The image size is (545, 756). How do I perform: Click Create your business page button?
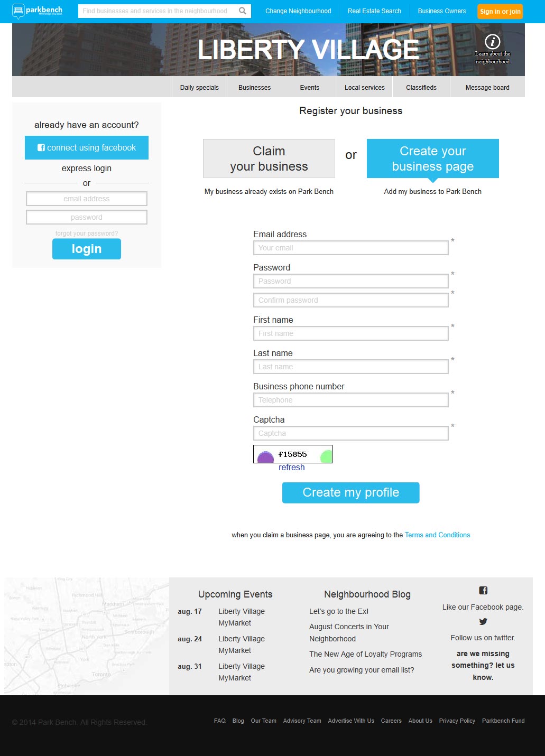(x=433, y=158)
